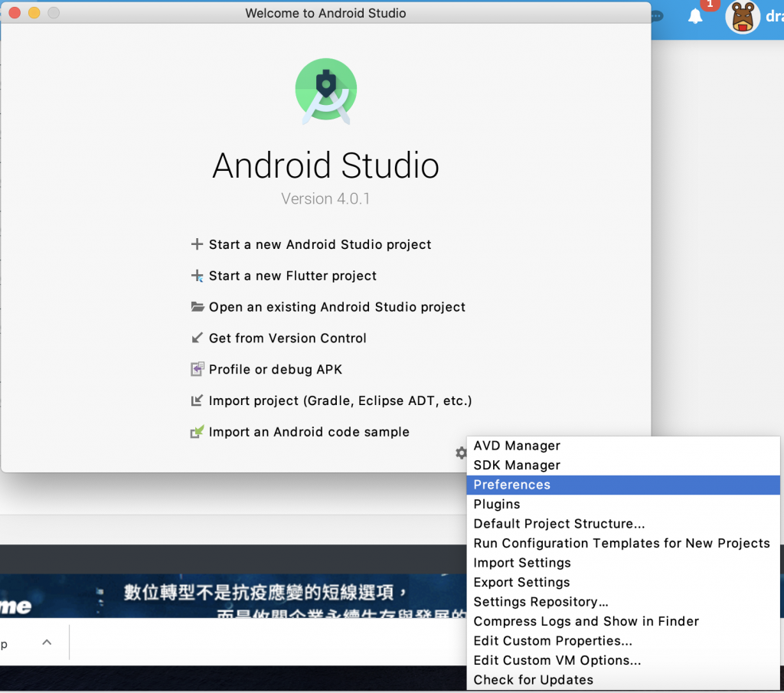Start a new Flutter project
Screen dimensions: 784x693
[292, 276]
